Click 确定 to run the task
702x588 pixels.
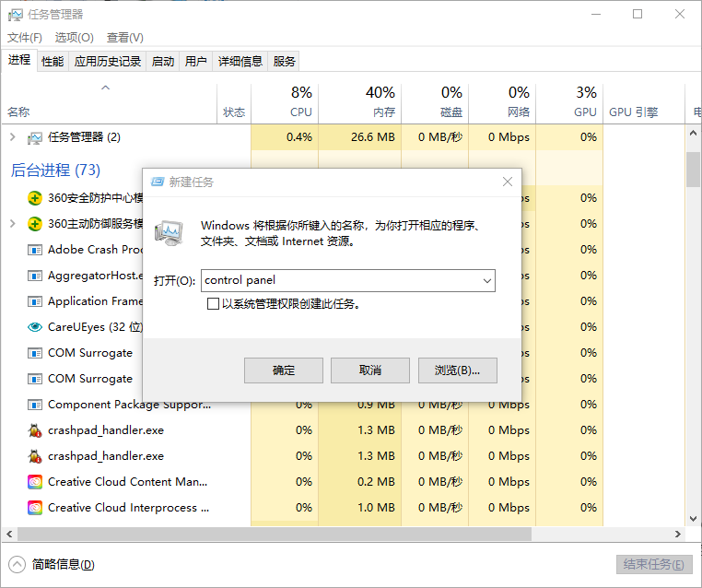tap(284, 370)
